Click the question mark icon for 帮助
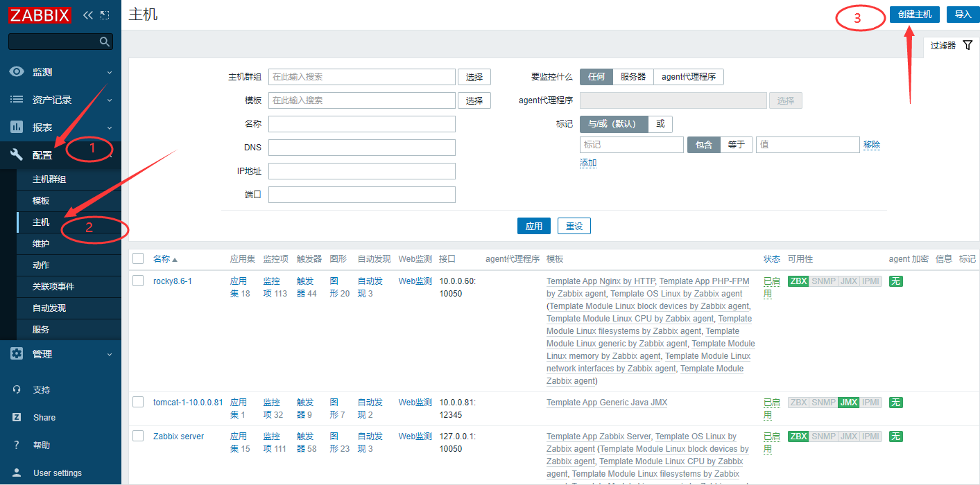The height and width of the screenshot is (485, 980). tap(17, 445)
